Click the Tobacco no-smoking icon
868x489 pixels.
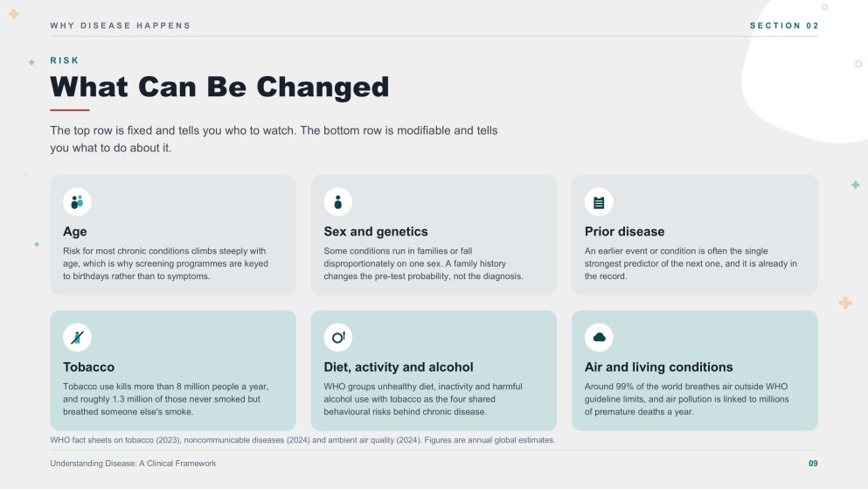[x=77, y=338]
